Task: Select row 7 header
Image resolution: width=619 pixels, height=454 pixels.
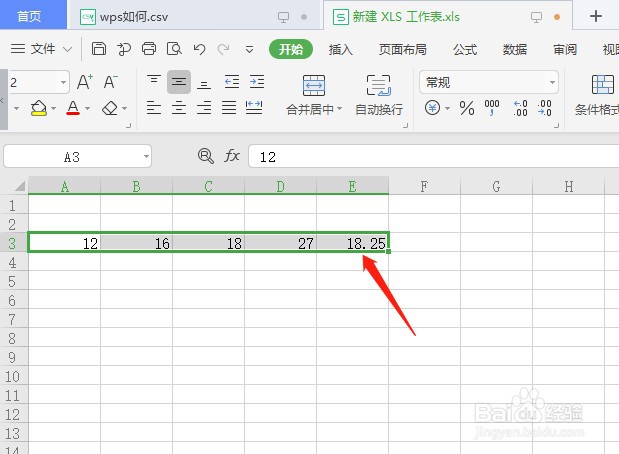Action: (14, 319)
